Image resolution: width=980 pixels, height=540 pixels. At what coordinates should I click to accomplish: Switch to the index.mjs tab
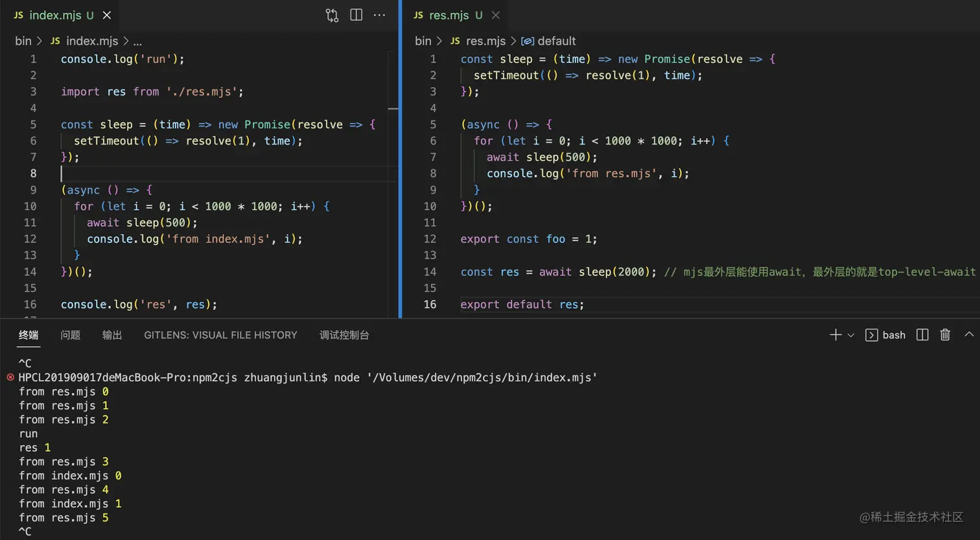(x=61, y=15)
